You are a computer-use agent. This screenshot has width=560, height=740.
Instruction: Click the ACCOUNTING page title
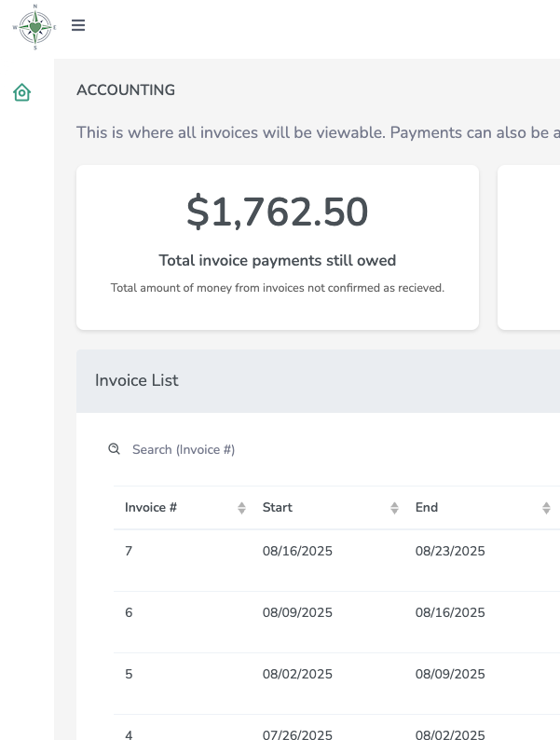(126, 90)
